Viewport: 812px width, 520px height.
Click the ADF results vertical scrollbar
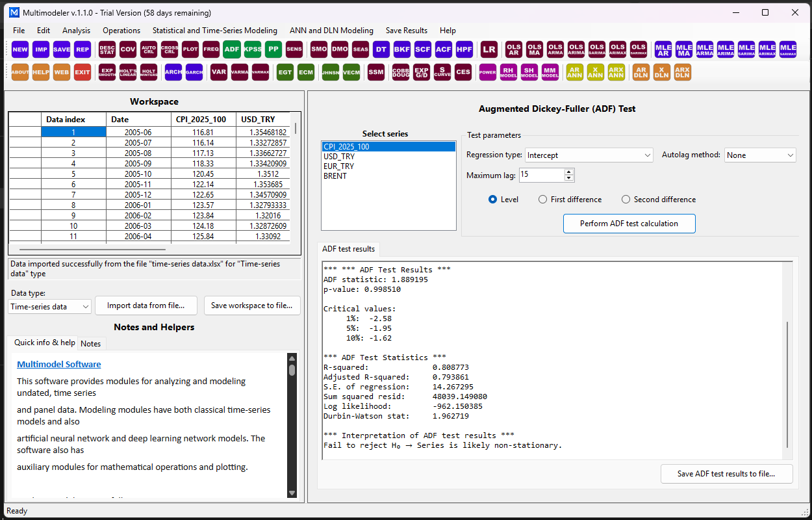coord(787,383)
